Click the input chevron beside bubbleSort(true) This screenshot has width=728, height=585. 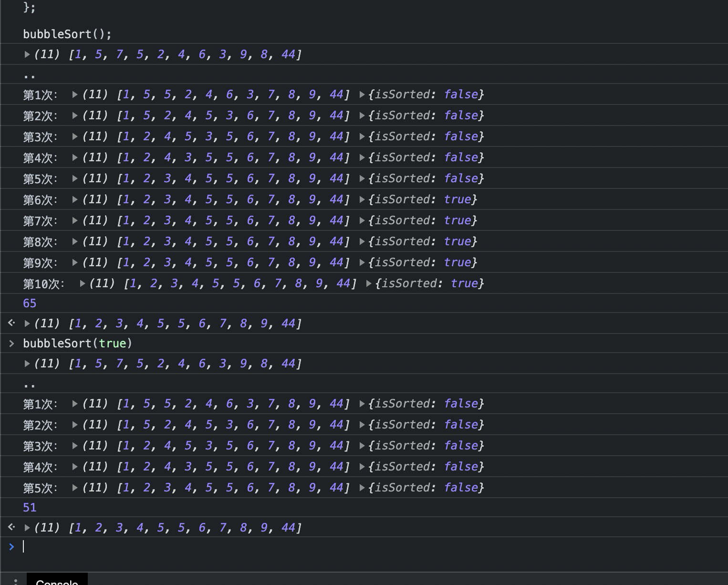(x=11, y=344)
